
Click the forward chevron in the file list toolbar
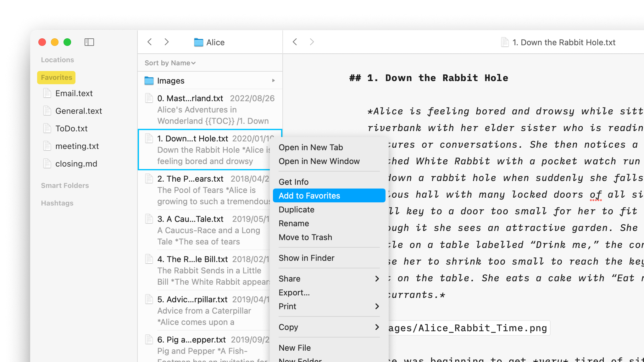(x=167, y=42)
